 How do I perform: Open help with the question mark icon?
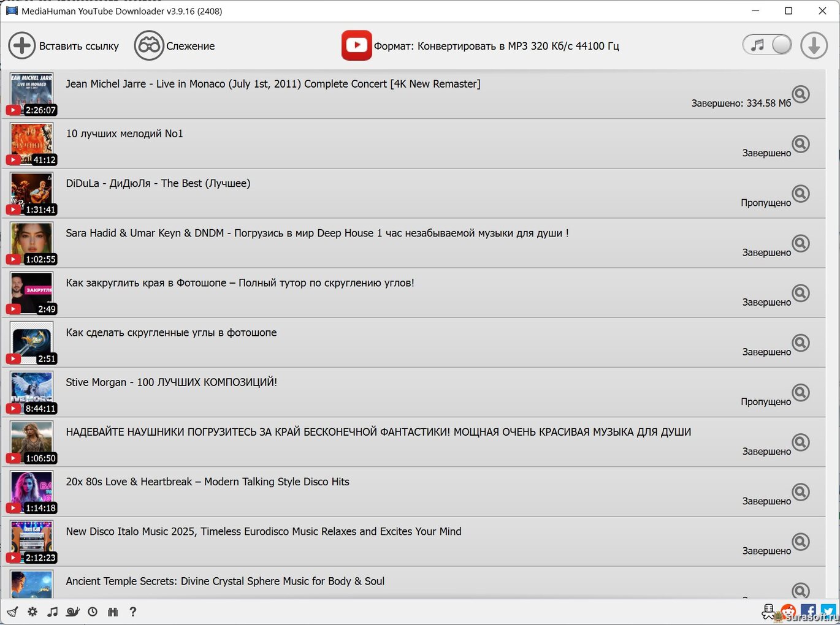click(132, 612)
